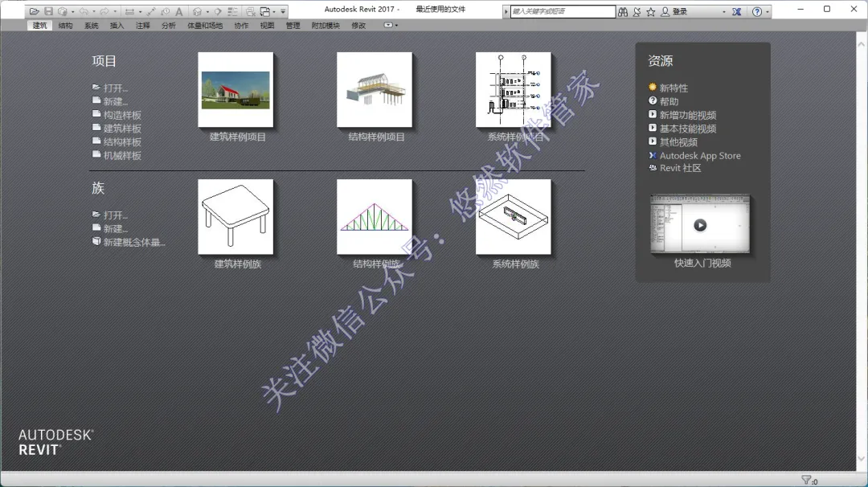Click the Sync with Central icon
Image resolution: width=868 pixels, height=487 pixels.
pyautogui.click(x=63, y=11)
